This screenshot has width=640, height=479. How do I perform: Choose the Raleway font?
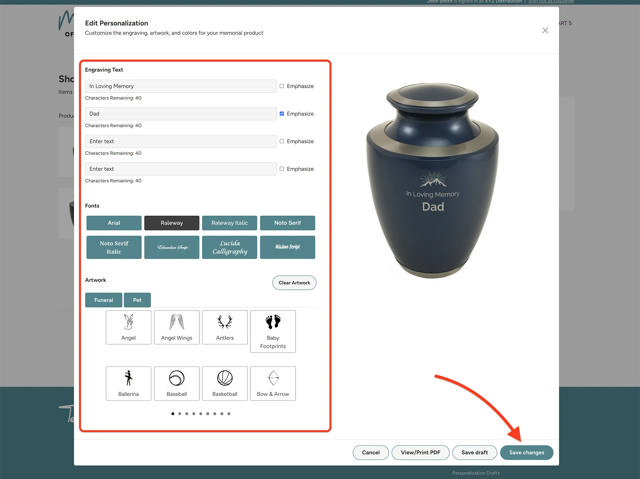172,223
